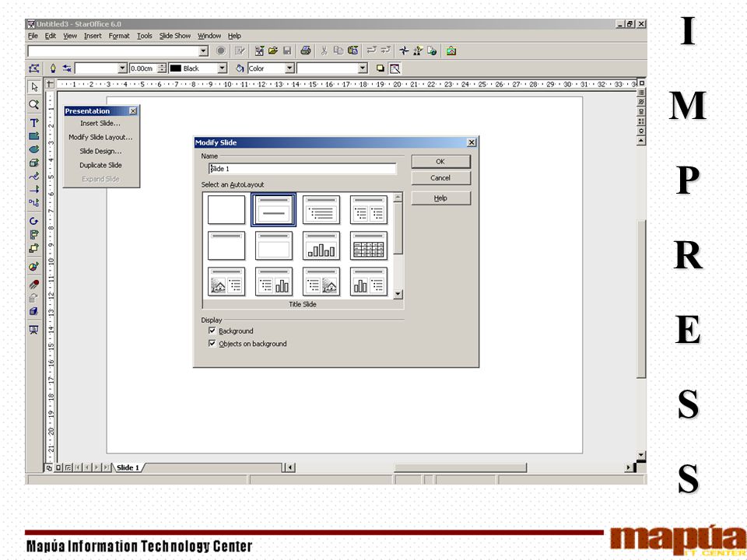Start Slide Show icon in left toolbar

(x=33, y=330)
